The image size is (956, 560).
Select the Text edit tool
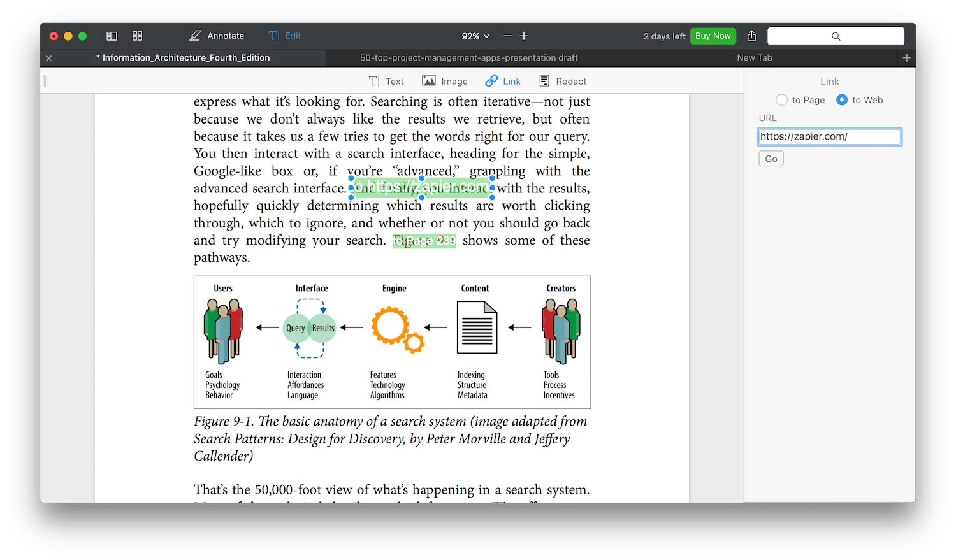[386, 82]
